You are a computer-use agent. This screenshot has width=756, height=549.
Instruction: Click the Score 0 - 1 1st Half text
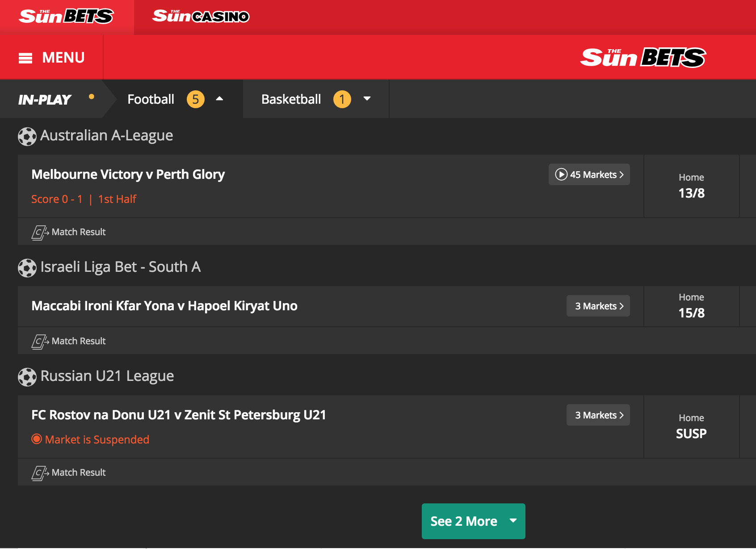pos(84,199)
